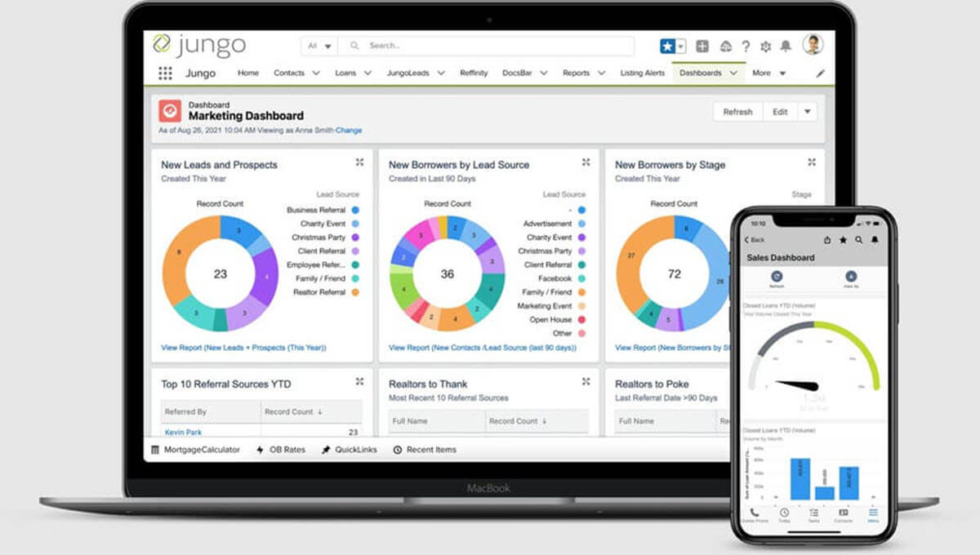Open View Report (New Contacts /Lead Source)
Screen dimensions: 980x555
point(482,348)
